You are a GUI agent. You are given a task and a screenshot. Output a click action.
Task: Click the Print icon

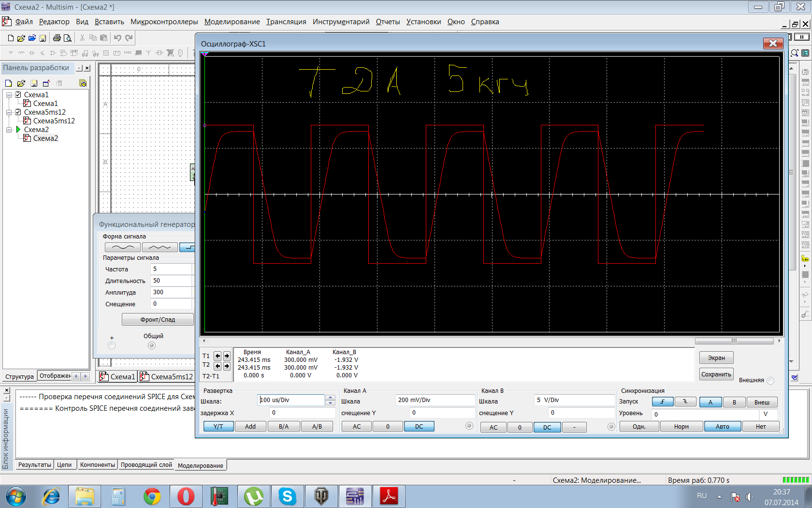click(x=57, y=38)
